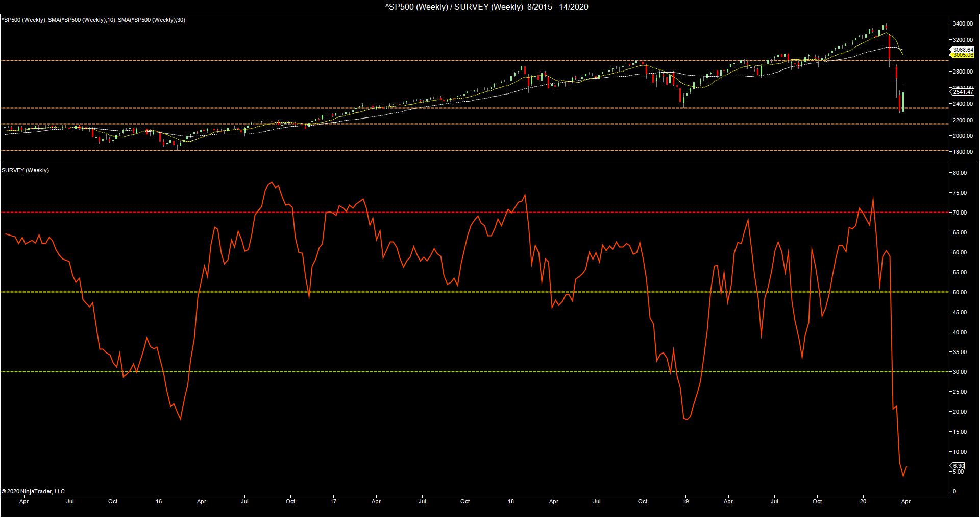
Task: Select the red dashed line at survey level 70
Action: coord(474,213)
